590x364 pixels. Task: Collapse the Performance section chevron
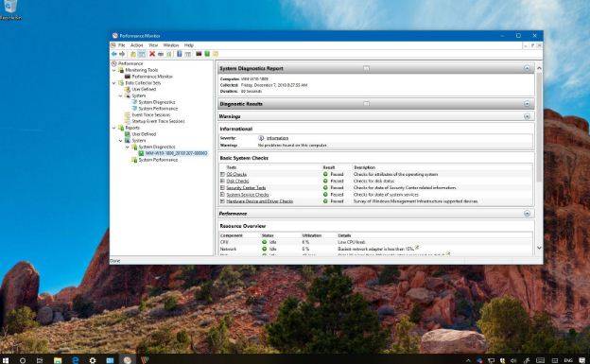[527, 214]
